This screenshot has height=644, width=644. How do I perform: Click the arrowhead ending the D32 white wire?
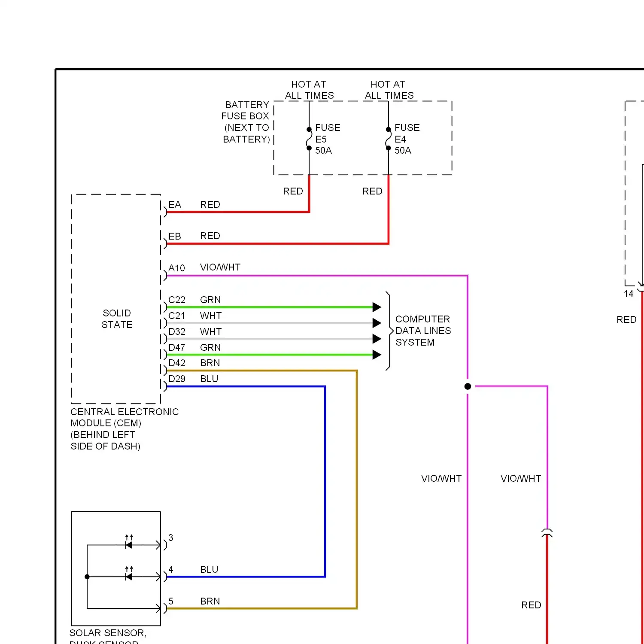pyautogui.click(x=377, y=339)
